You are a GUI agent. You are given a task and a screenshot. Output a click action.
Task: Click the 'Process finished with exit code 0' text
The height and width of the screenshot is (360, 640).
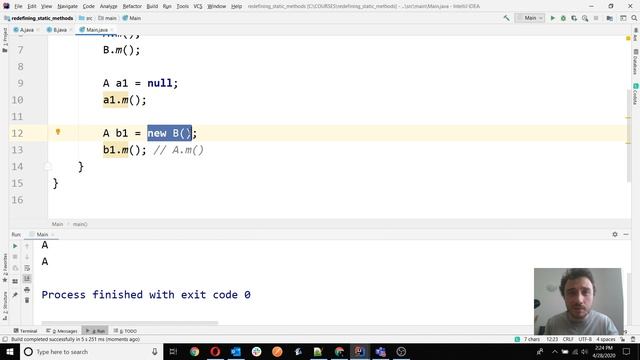click(146, 295)
